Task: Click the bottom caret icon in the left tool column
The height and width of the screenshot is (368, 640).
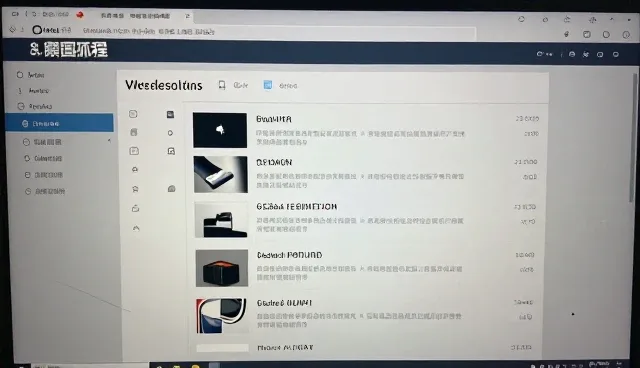Action: [136, 228]
